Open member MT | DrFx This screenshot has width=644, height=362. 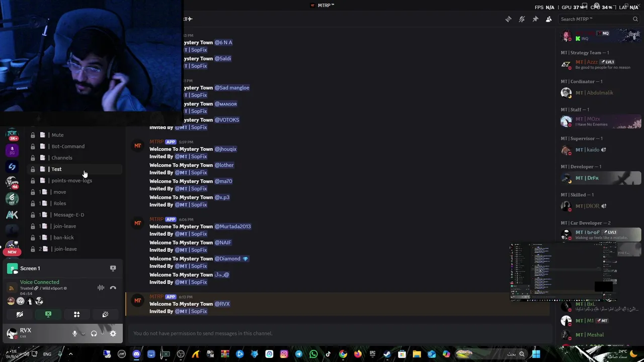(x=601, y=178)
